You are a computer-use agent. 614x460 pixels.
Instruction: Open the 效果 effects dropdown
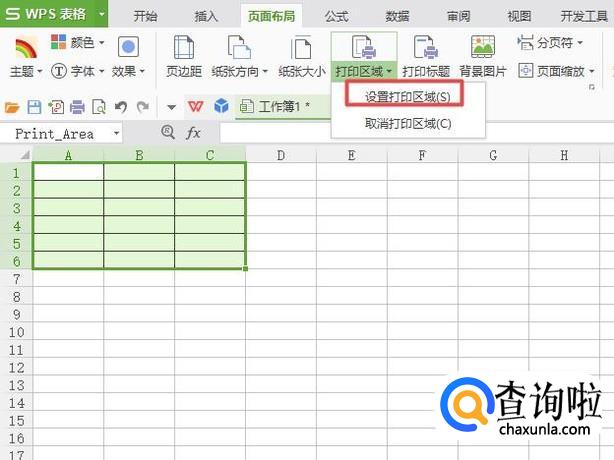pyautogui.click(x=128, y=72)
